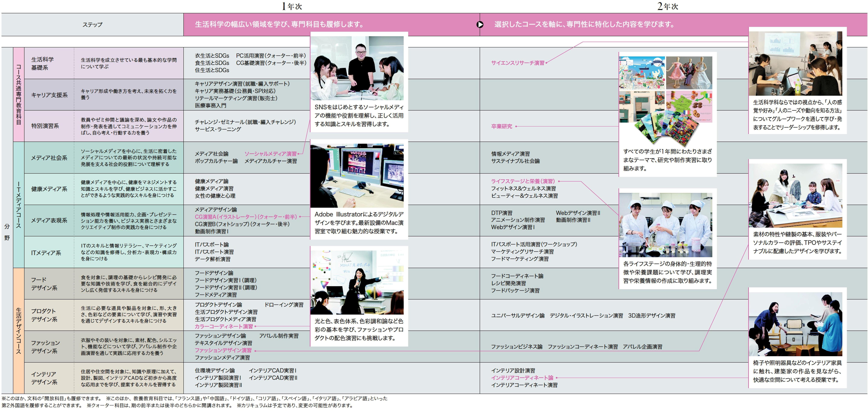Click the footnote about '開放科目'
The width and height of the screenshot is (868, 411).
pyautogui.click(x=52, y=398)
